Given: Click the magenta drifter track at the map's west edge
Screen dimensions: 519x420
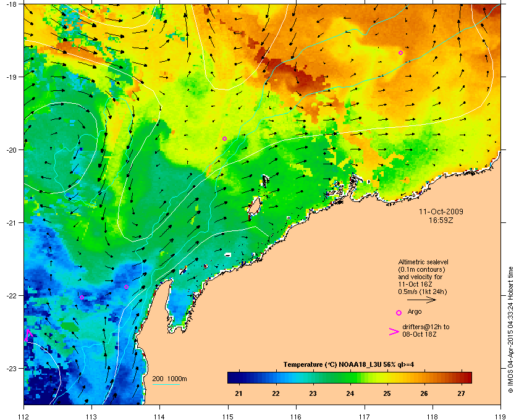Looking at the screenshot, I should (28, 335).
